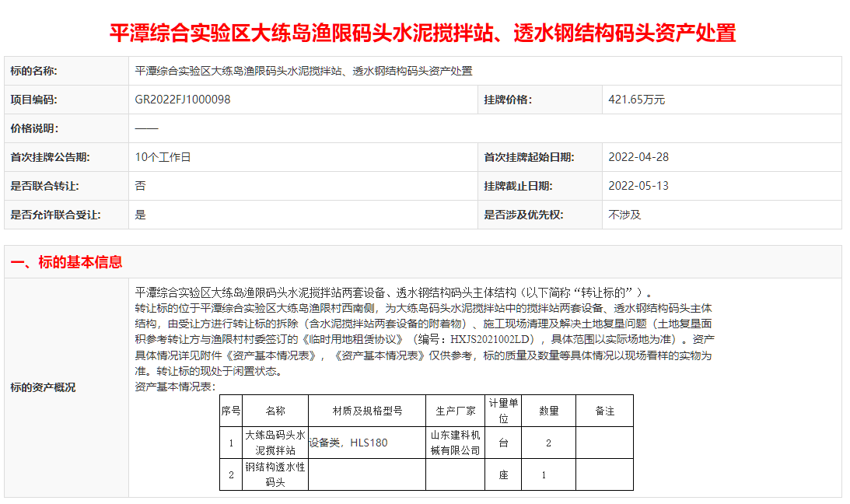Click the start date 2022-04-28
850x504 pixels.
pyautogui.click(x=638, y=157)
